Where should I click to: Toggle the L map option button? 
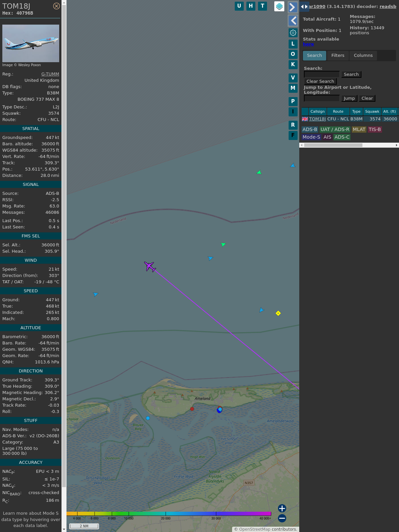pyautogui.click(x=293, y=44)
